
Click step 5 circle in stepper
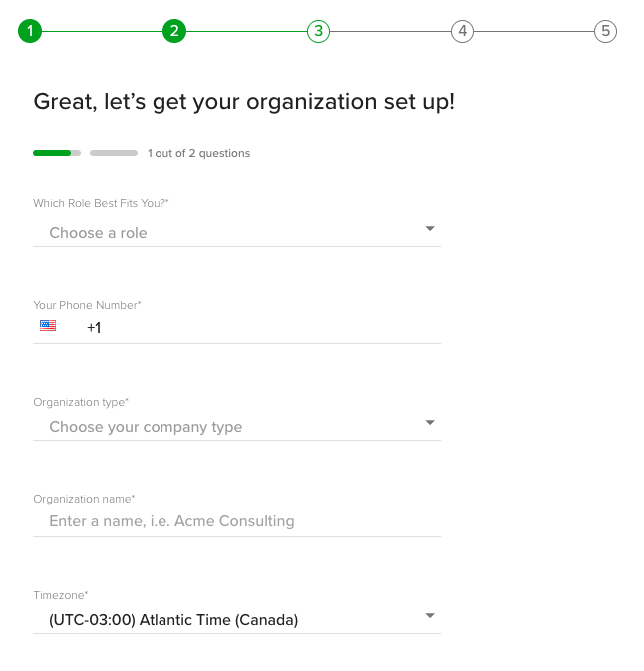(605, 31)
